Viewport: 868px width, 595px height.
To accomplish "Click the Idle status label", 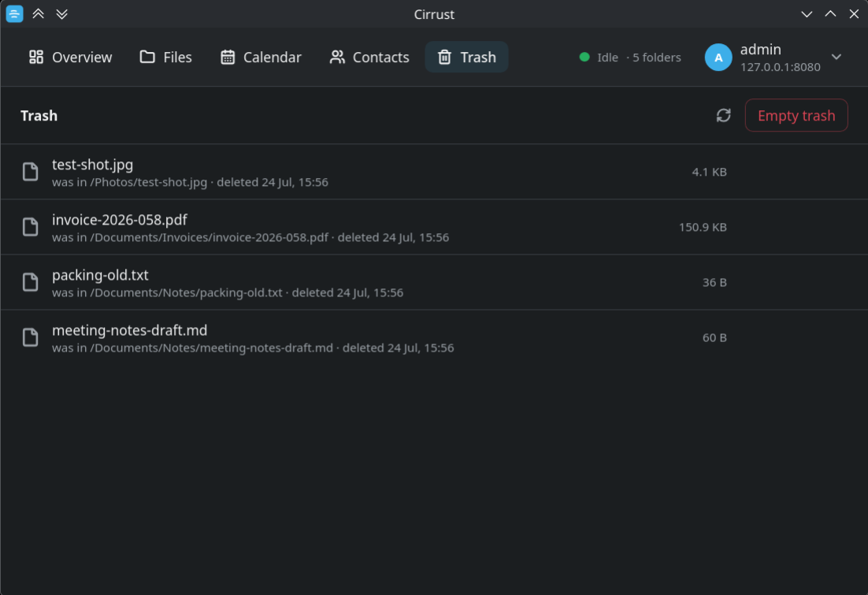I will point(607,57).
